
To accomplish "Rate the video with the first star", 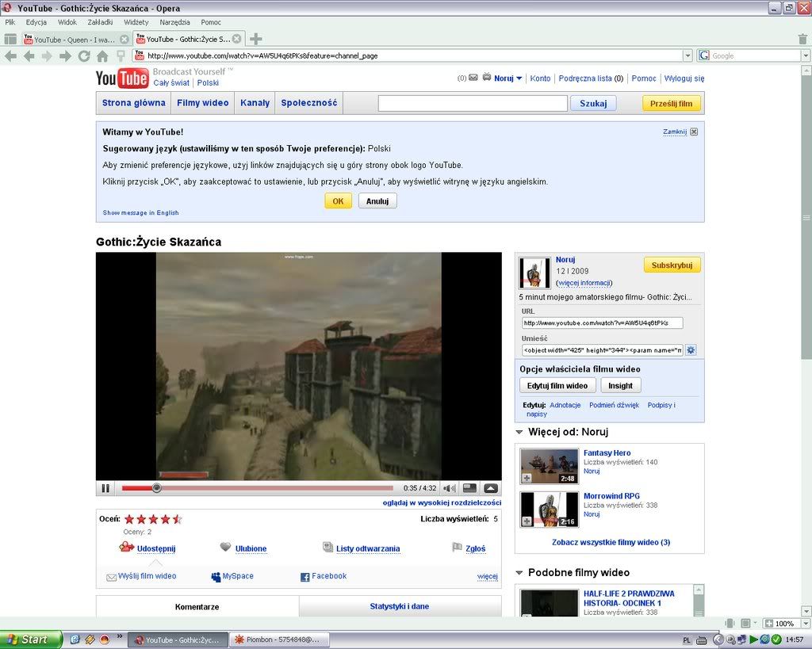I will 129,519.
